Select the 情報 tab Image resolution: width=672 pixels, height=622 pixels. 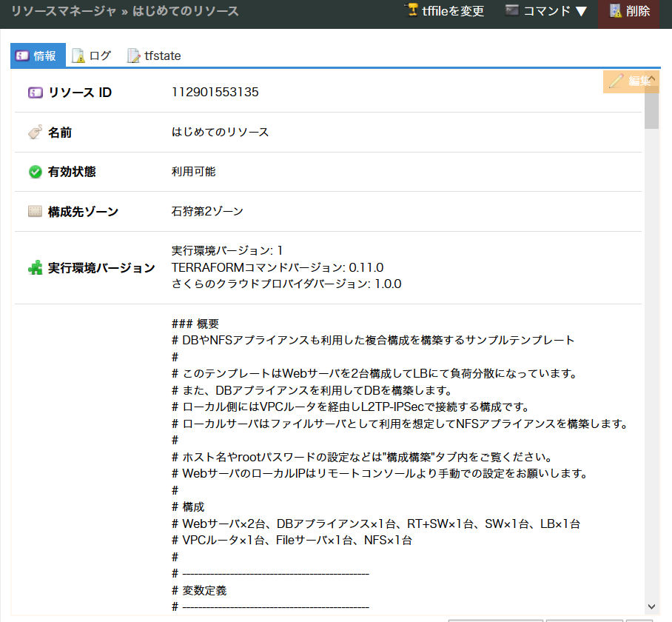point(37,55)
